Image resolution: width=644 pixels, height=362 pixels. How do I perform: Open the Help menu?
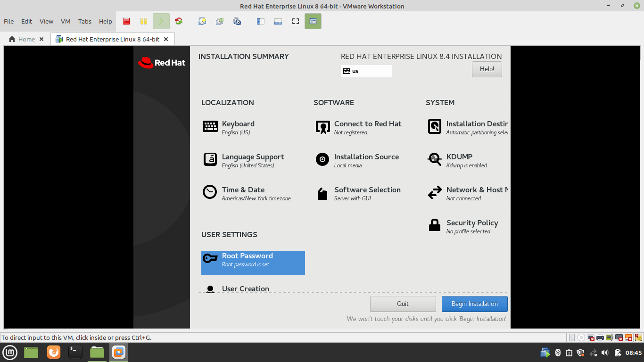106,21
